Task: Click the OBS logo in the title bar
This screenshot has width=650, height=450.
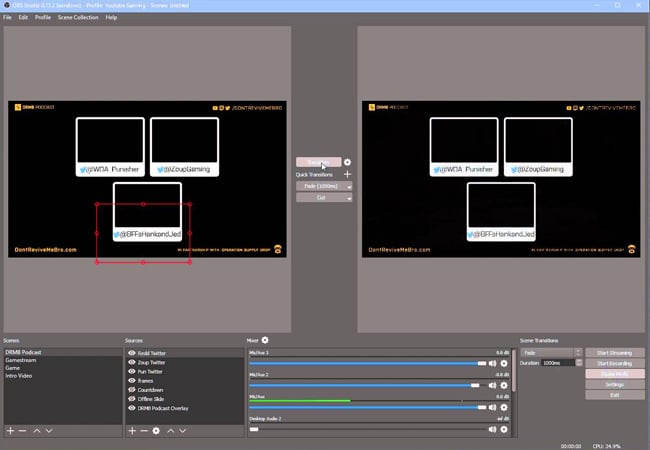Action: pyautogui.click(x=6, y=5)
